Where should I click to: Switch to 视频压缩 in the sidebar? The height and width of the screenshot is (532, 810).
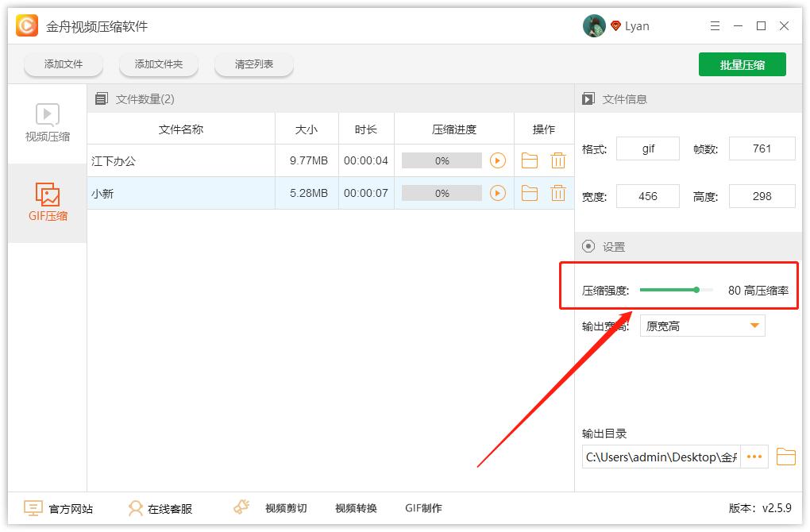tap(46, 123)
